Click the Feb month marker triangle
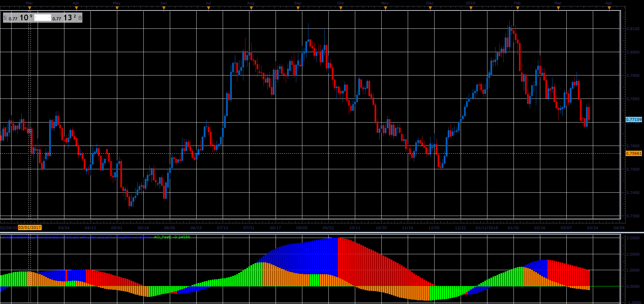644x304 pixels. (518, 8)
